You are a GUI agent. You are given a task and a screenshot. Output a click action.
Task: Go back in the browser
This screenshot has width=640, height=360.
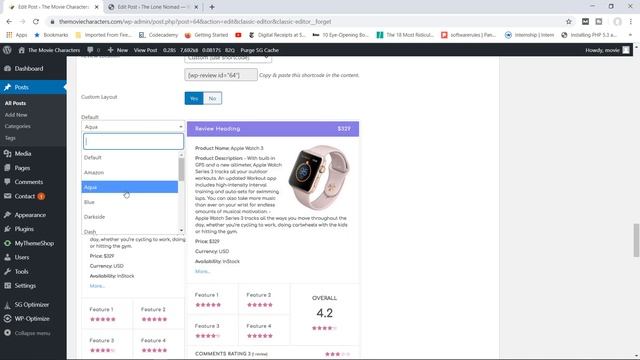pos(9,22)
